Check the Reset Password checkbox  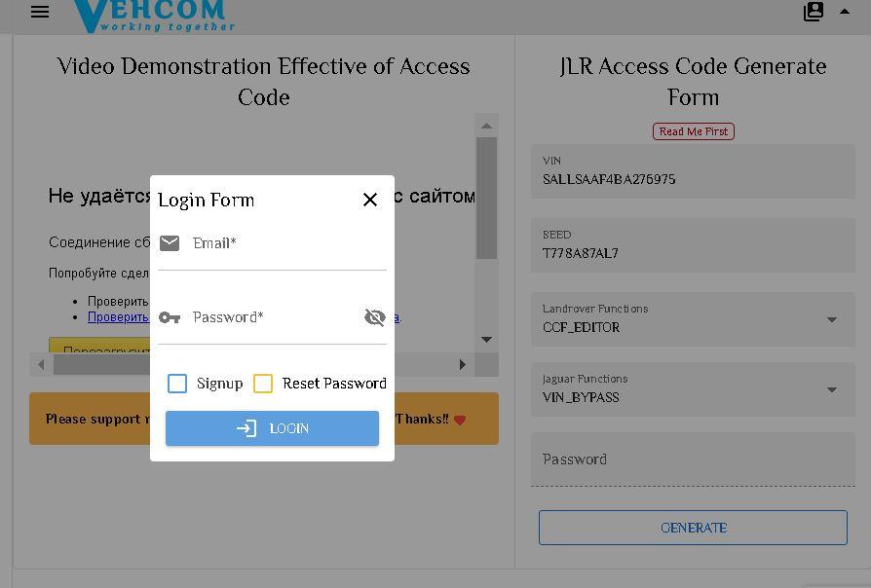click(263, 384)
